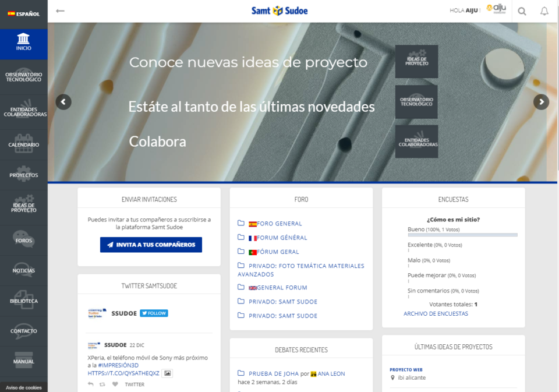Follow SSUDOE with the Twitter Follow button
Image resolution: width=559 pixels, height=392 pixels.
154,313
